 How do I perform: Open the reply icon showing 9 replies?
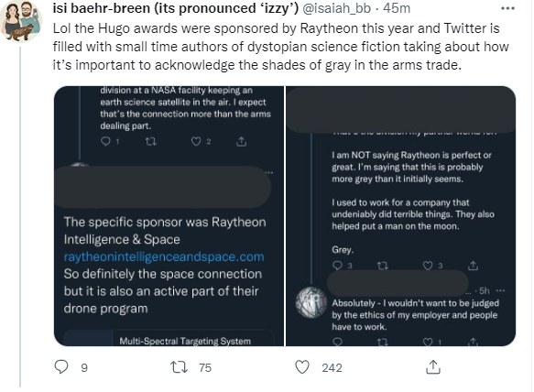coord(61,367)
